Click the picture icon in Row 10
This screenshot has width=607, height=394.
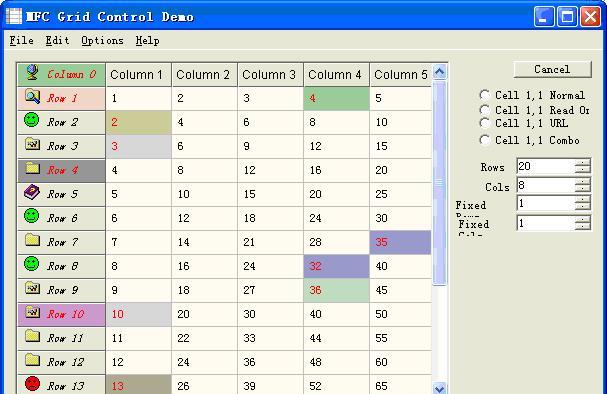(x=33, y=312)
